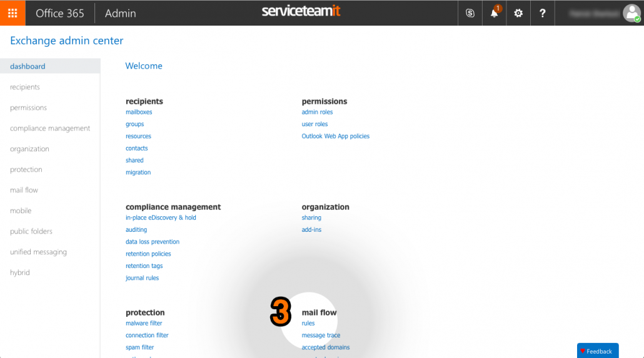Open mobile in left navigation

click(x=21, y=211)
